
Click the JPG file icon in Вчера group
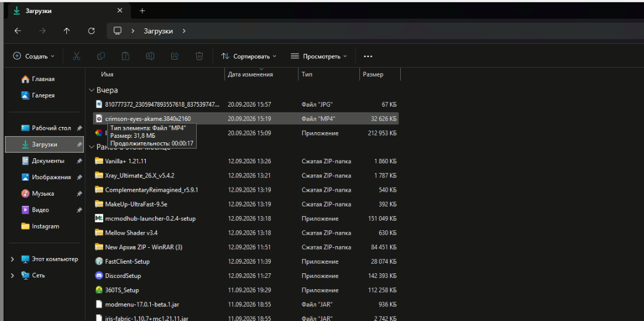tap(99, 104)
